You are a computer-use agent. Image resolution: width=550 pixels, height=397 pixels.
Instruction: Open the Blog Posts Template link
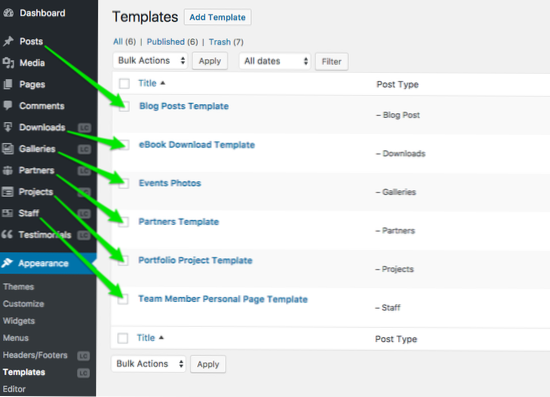tap(184, 106)
